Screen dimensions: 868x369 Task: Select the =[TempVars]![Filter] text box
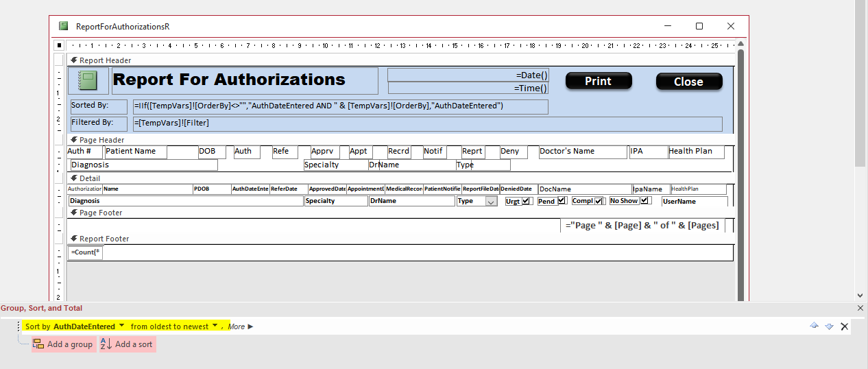click(428, 123)
